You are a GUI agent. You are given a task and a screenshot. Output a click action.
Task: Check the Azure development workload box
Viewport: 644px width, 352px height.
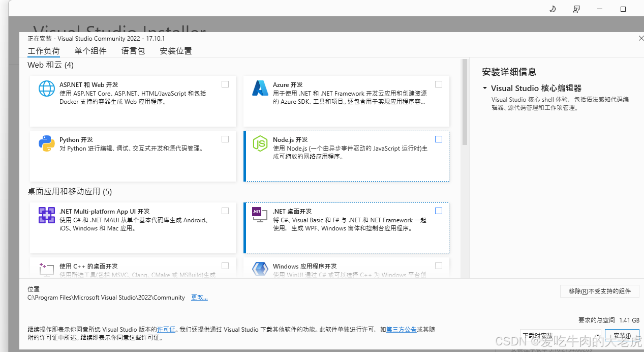tap(439, 84)
